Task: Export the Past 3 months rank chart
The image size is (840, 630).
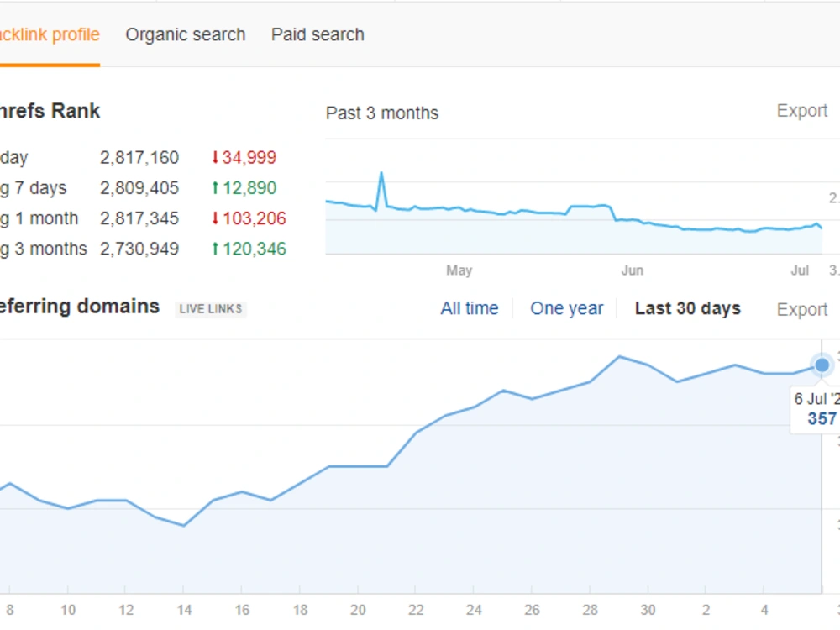Action: click(x=802, y=111)
